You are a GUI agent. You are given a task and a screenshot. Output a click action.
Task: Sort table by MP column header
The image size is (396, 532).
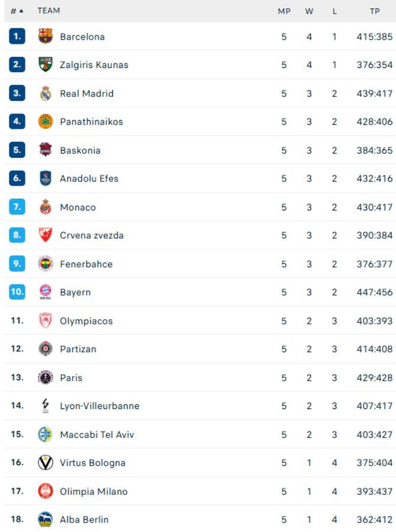point(284,11)
